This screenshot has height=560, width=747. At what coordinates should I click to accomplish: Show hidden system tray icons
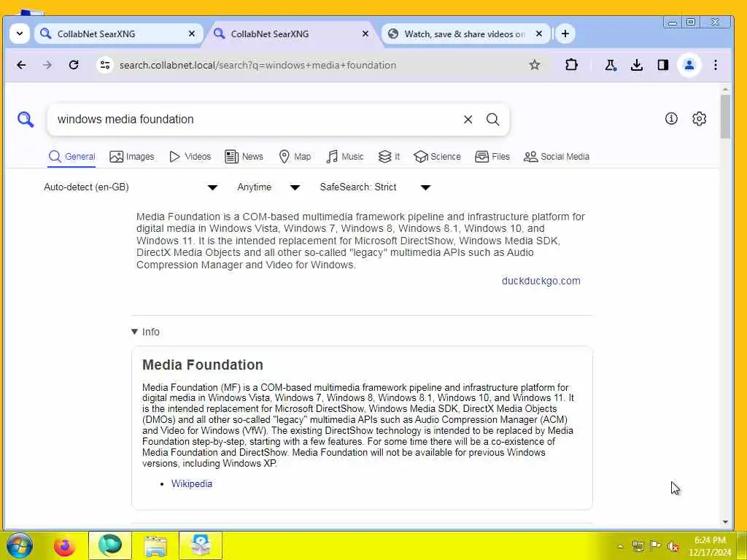[x=620, y=546]
